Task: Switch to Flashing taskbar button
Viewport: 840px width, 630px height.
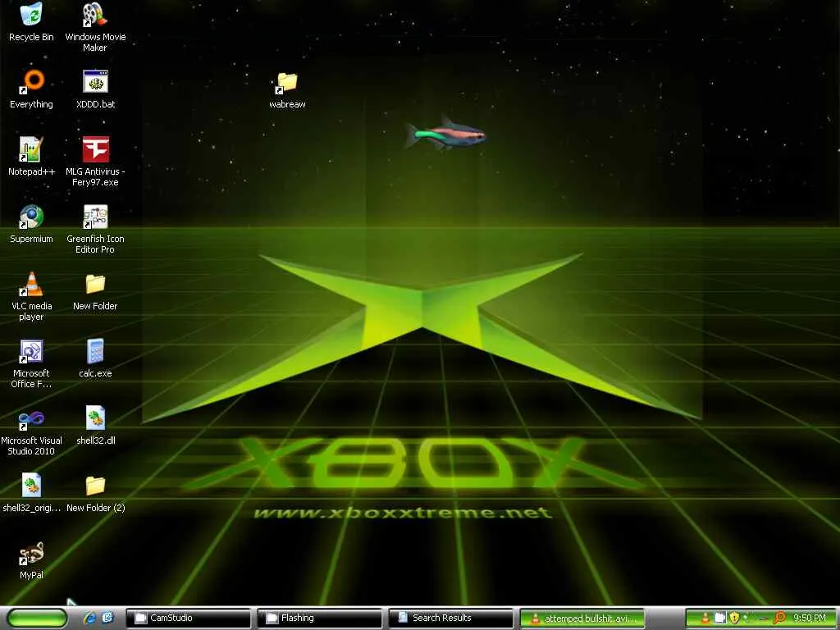Action: click(319, 619)
